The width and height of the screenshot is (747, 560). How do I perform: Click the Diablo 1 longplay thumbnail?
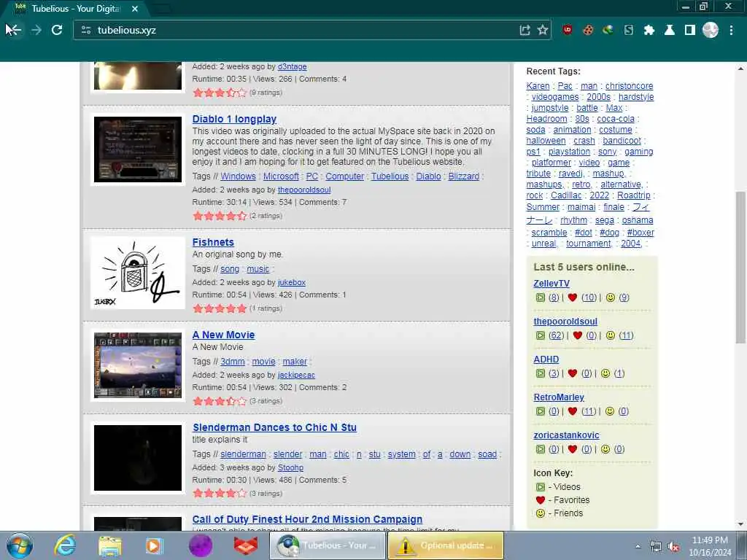tap(138, 149)
